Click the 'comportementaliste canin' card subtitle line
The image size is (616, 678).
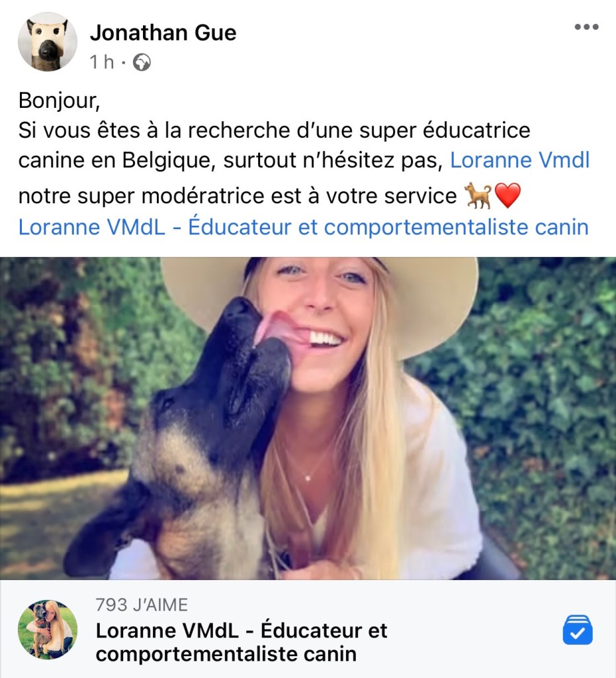(x=226, y=654)
